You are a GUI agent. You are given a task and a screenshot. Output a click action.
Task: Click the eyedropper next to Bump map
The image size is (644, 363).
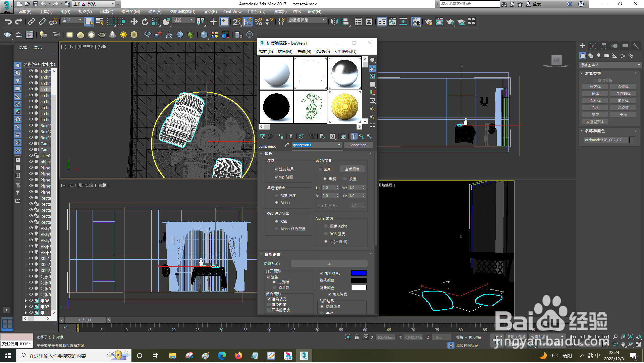(286, 145)
